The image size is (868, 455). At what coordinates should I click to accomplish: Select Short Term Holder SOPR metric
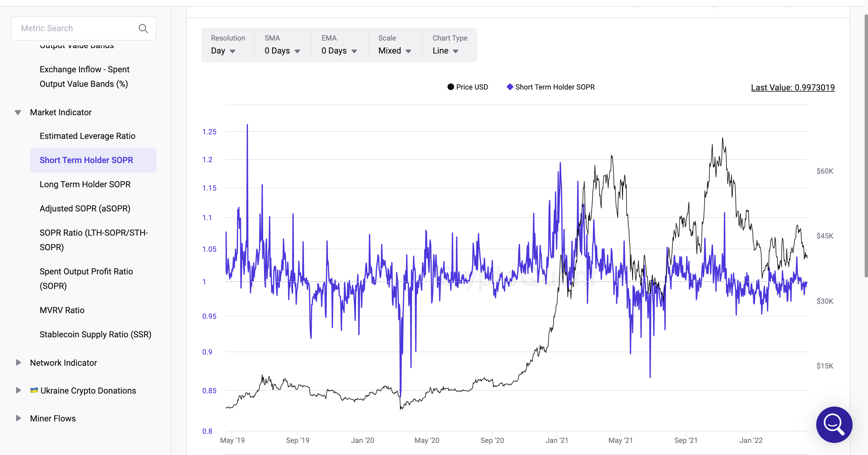(93, 160)
